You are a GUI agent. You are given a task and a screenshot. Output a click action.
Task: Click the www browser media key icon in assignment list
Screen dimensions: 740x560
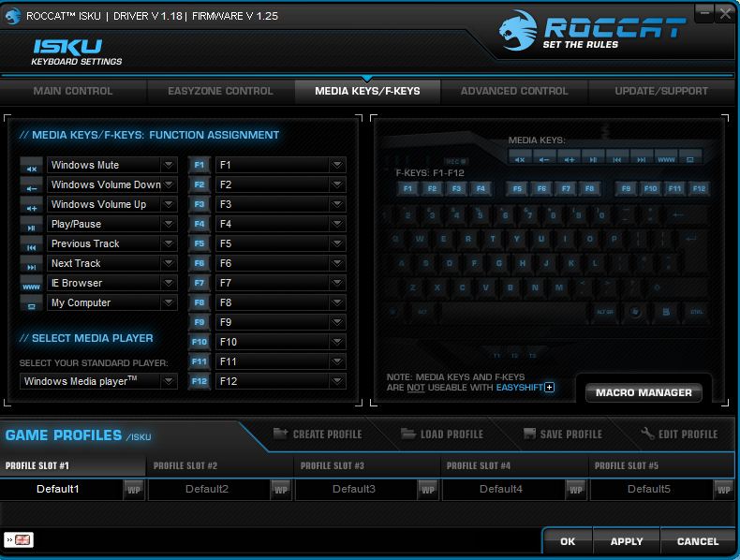click(x=32, y=284)
